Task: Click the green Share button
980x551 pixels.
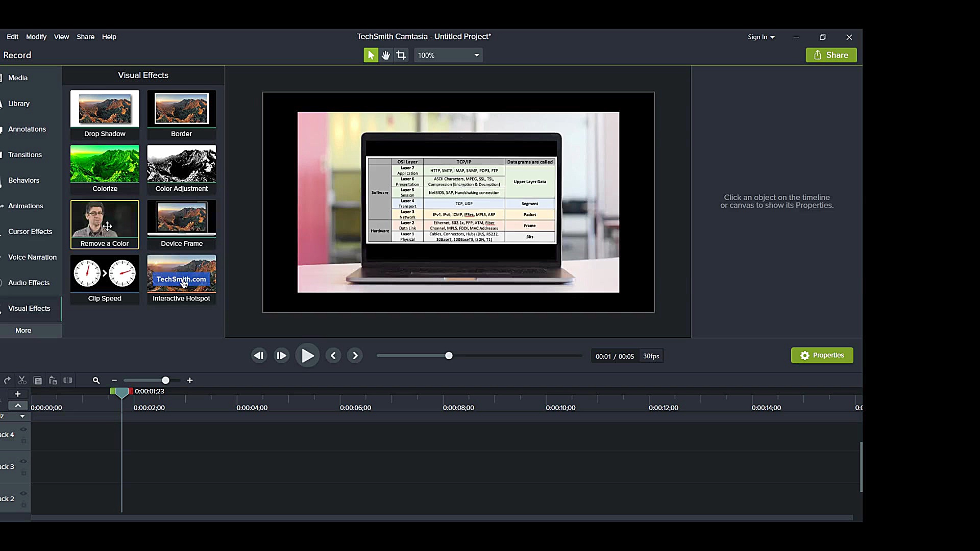Action: click(831, 55)
